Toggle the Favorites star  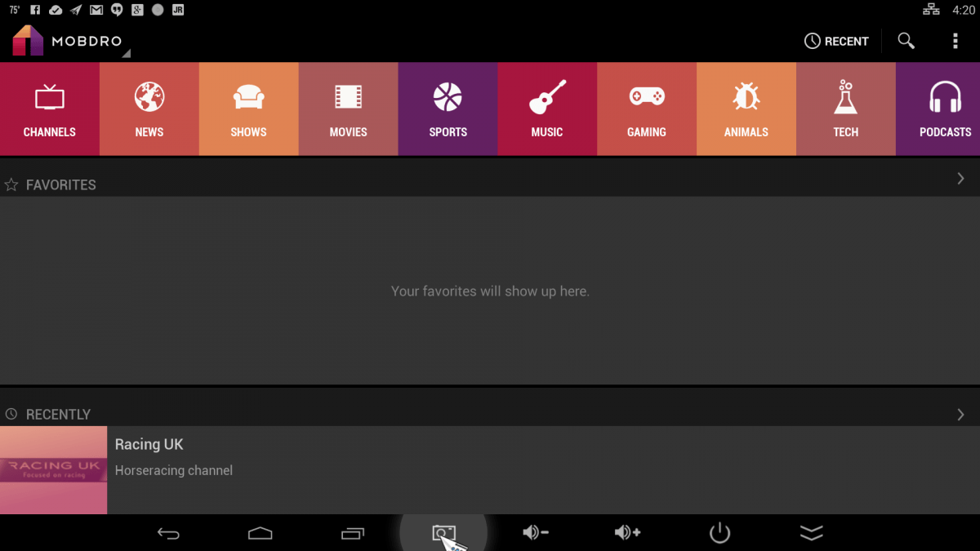pos(11,184)
